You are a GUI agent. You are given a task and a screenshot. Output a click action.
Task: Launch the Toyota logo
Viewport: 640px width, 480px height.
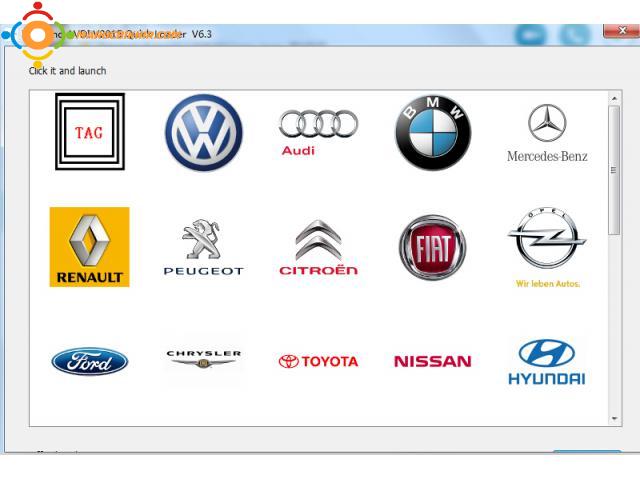[x=318, y=361]
